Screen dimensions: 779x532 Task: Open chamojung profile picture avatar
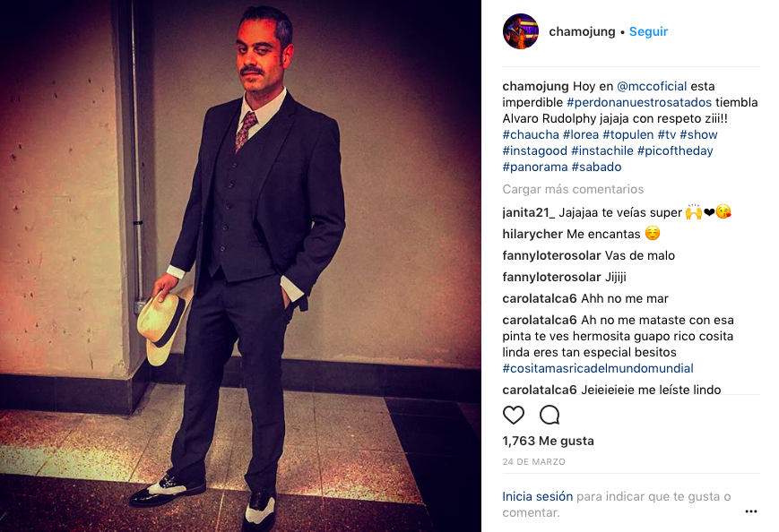521,31
